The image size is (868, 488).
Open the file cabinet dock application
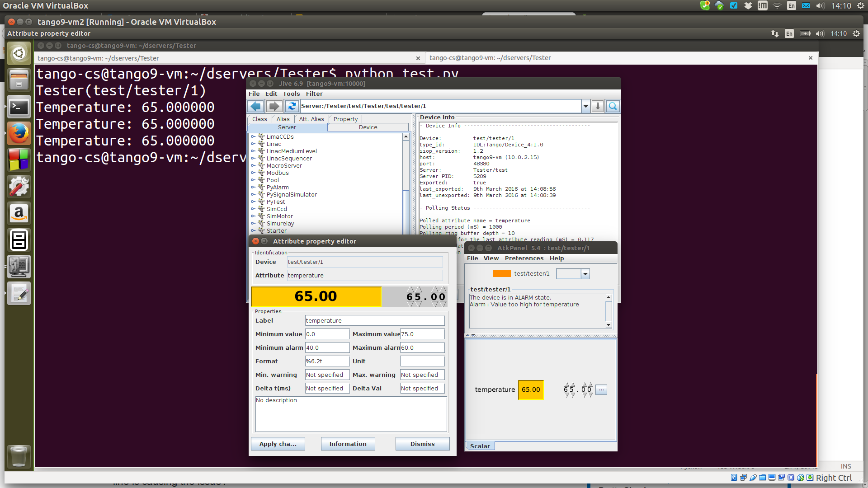(19, 240)
